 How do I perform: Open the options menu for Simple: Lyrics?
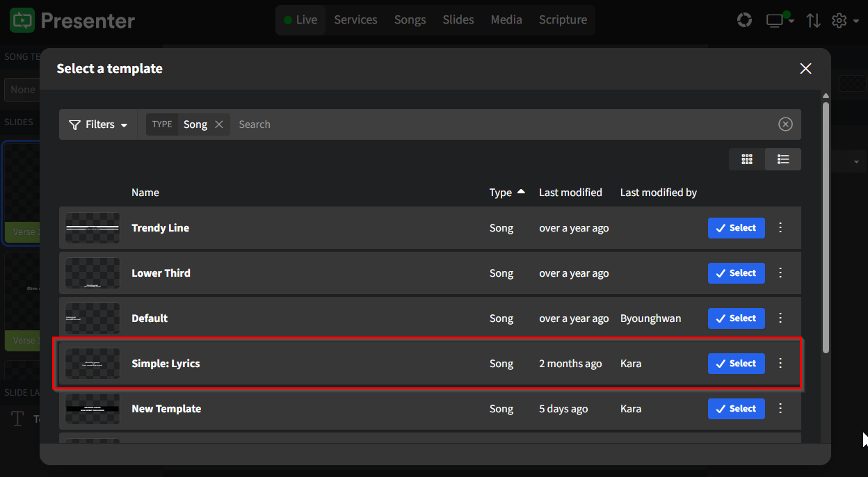(x=780, y=363)
